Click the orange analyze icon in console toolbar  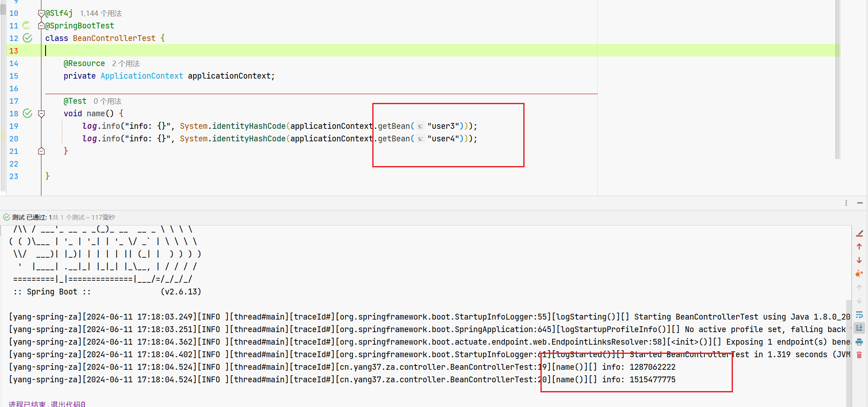click(859, 274)
